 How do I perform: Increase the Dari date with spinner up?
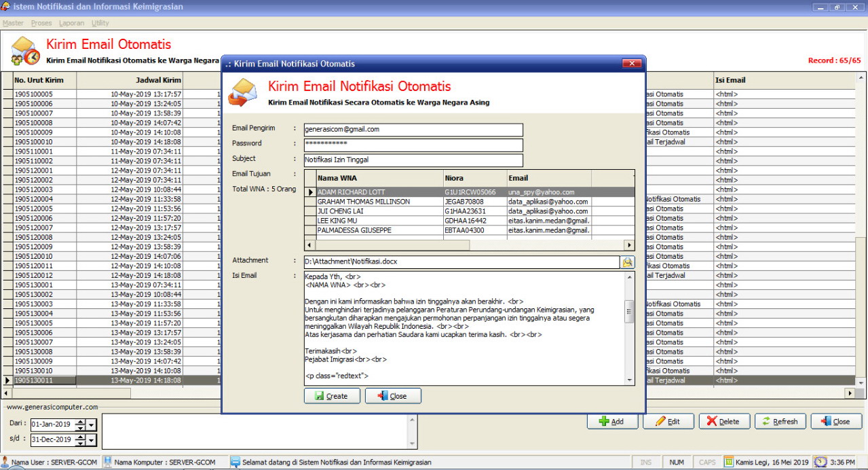(80, 422)
